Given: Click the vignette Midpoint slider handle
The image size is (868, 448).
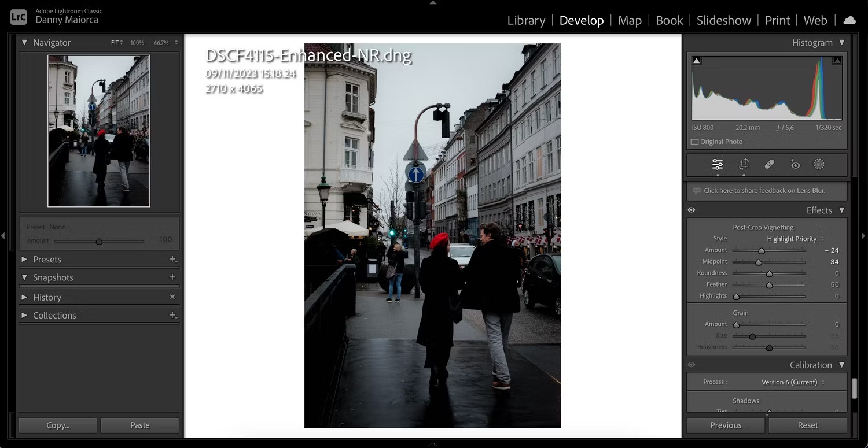Looking at the screenshot, I should (759, 262).
